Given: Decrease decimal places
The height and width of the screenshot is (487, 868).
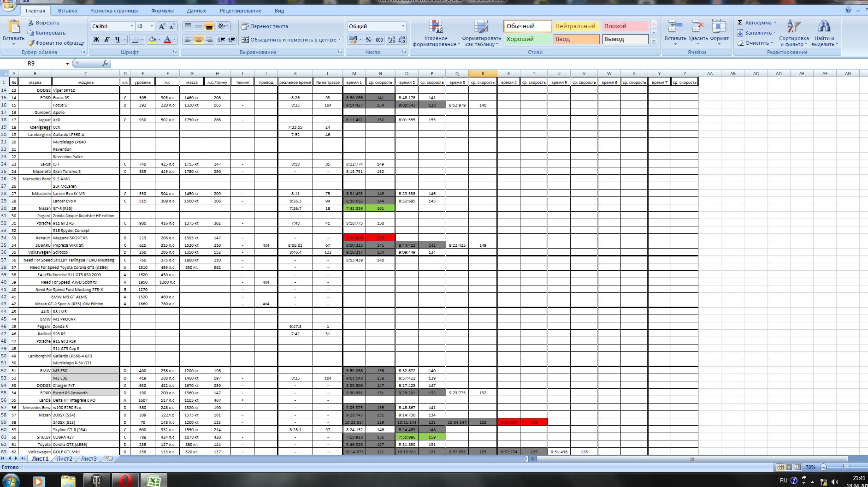Looking at the screenshot, I should [402, 40].
